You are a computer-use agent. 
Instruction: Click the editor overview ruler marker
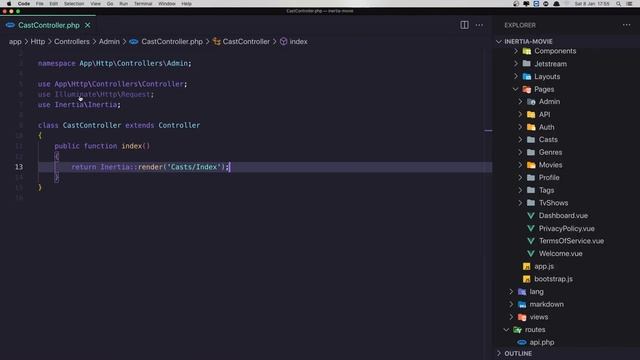[488, 131]
